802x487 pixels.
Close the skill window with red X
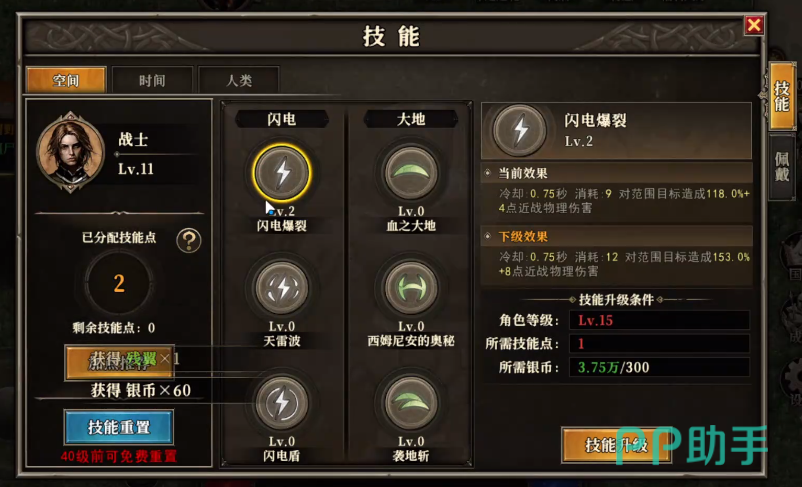pos(754,25)
